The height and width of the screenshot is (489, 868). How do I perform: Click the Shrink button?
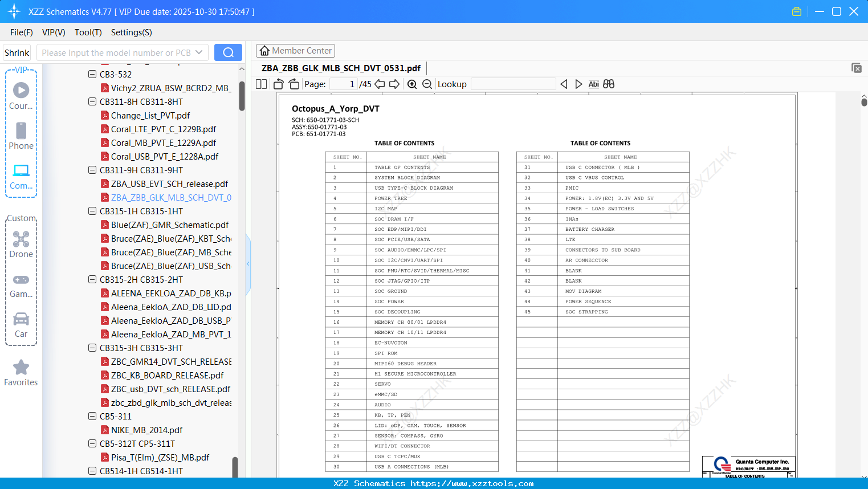click(x=17, y=52)
